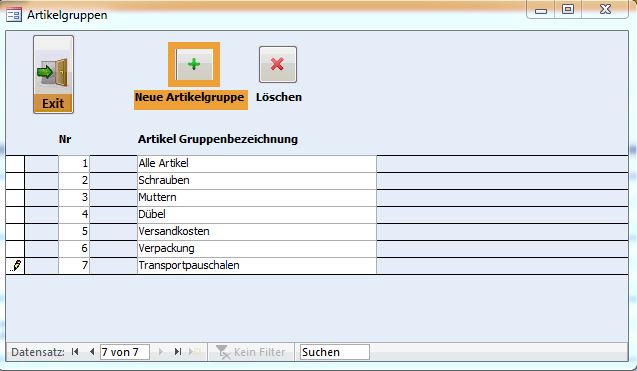Select the 'Versandkosten' cell
This screenshot has height=371, width=637.
coord(257,232)
